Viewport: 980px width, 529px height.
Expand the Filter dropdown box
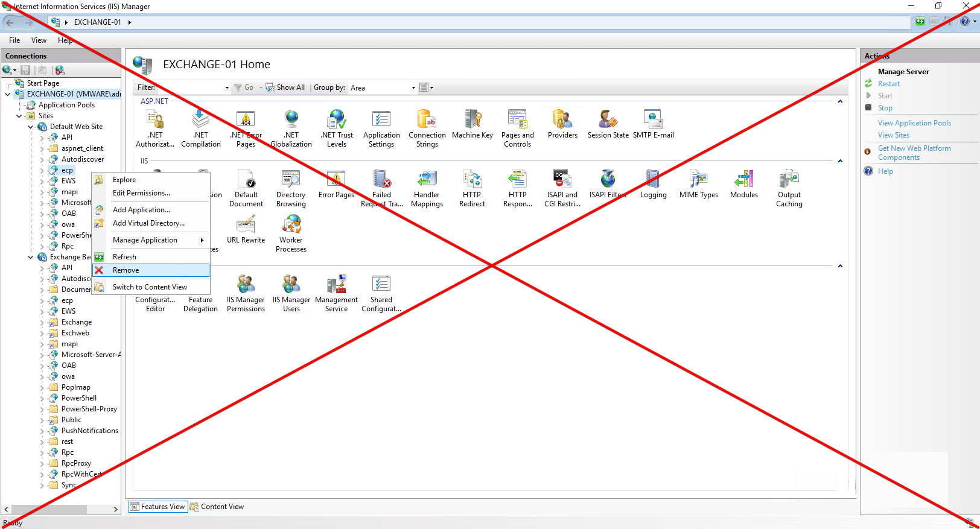227,88
